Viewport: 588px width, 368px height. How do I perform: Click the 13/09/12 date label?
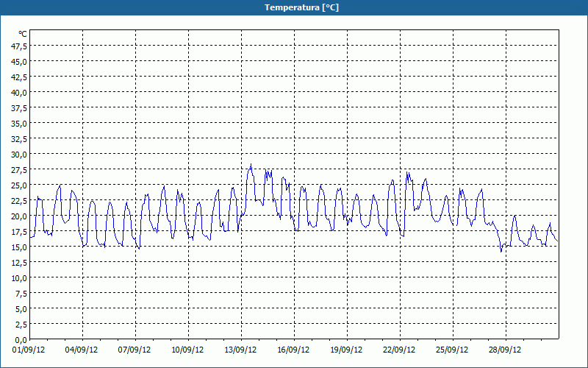[x=240, y=350]
